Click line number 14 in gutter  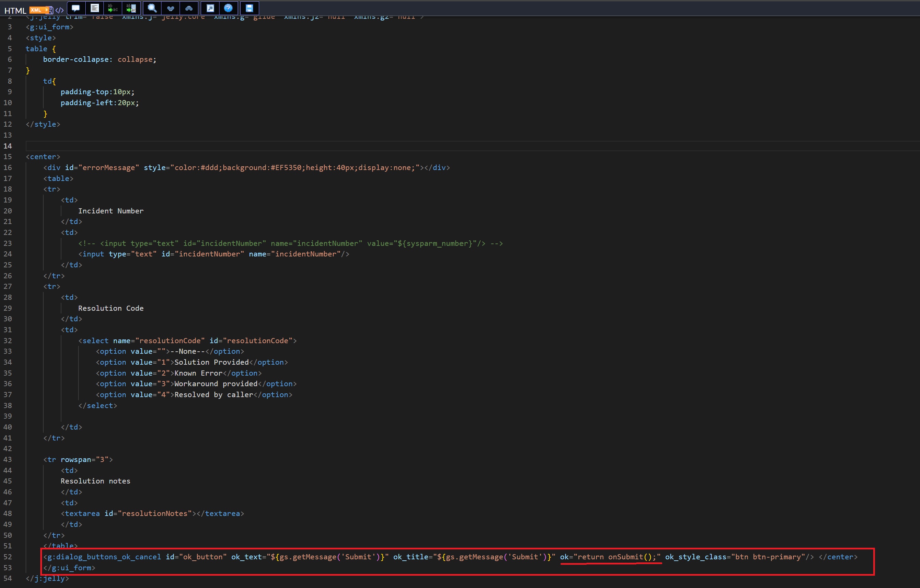point(8,146)
